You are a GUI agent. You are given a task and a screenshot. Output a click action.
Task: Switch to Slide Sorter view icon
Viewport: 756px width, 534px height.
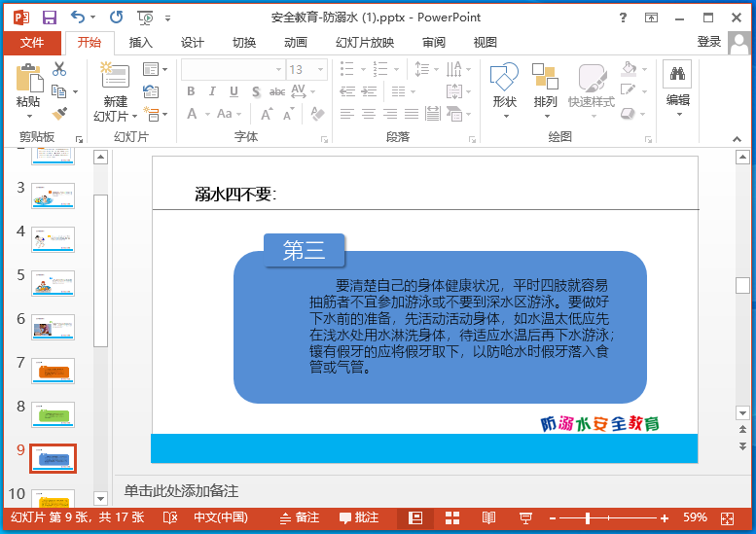click(452, 518)
